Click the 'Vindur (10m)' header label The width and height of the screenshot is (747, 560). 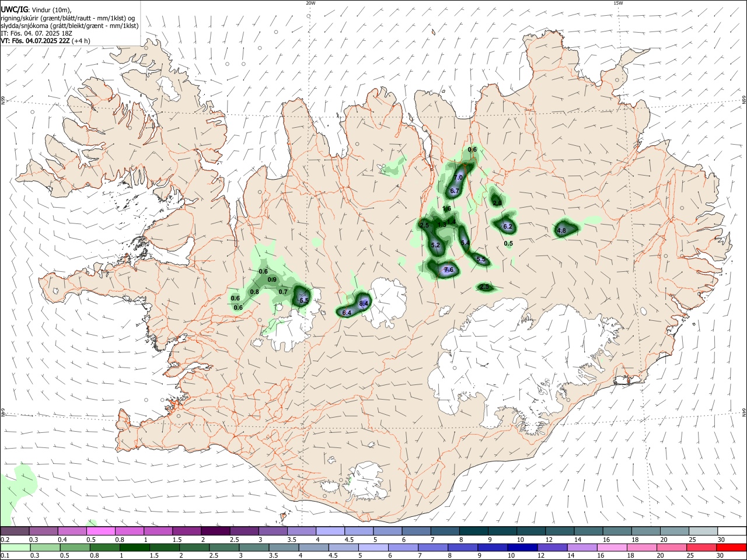pos(51,10)
